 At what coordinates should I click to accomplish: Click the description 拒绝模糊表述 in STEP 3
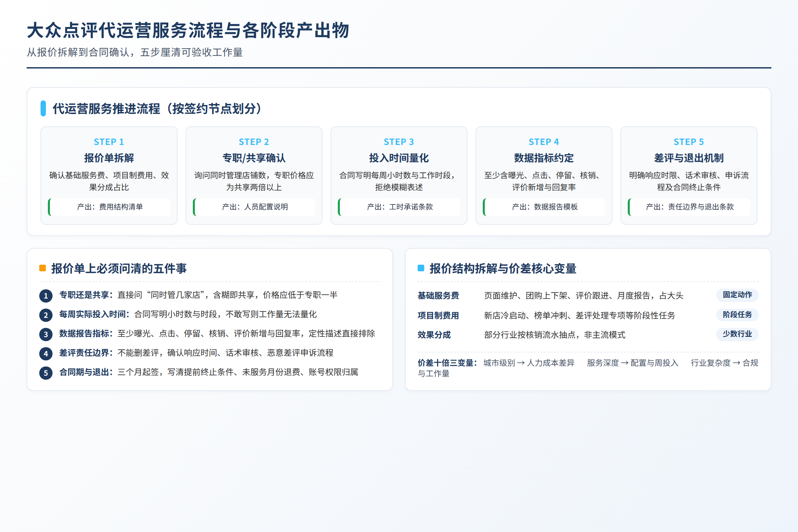[399, 187]
